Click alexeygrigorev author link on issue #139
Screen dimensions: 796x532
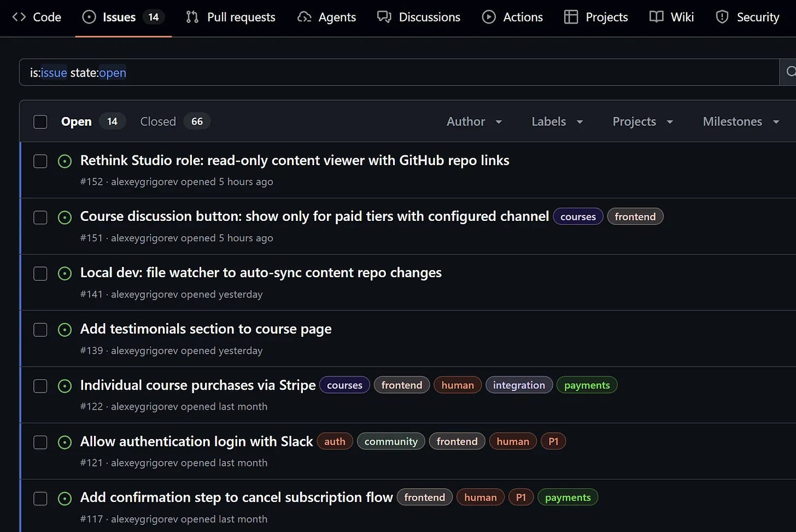[x=144, y=350]
